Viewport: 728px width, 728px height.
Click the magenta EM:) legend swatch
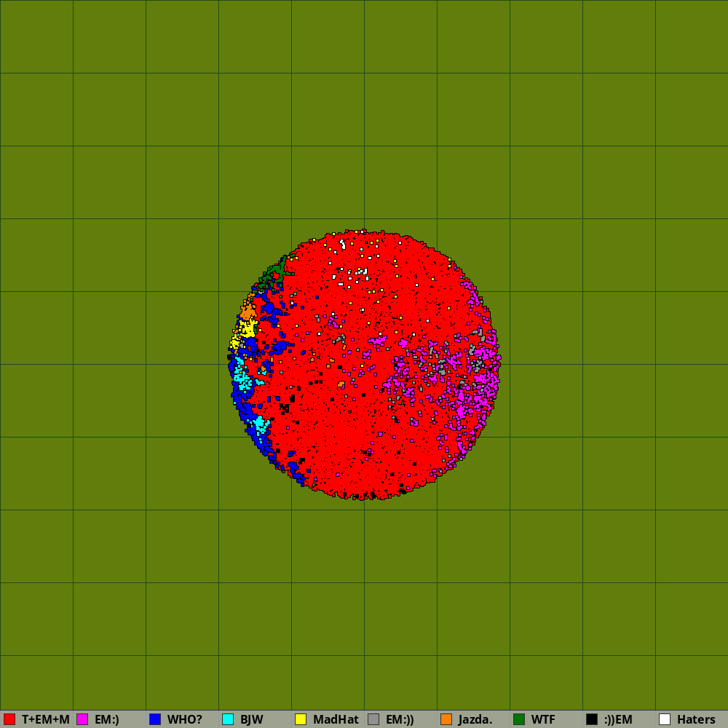(82, 719)
